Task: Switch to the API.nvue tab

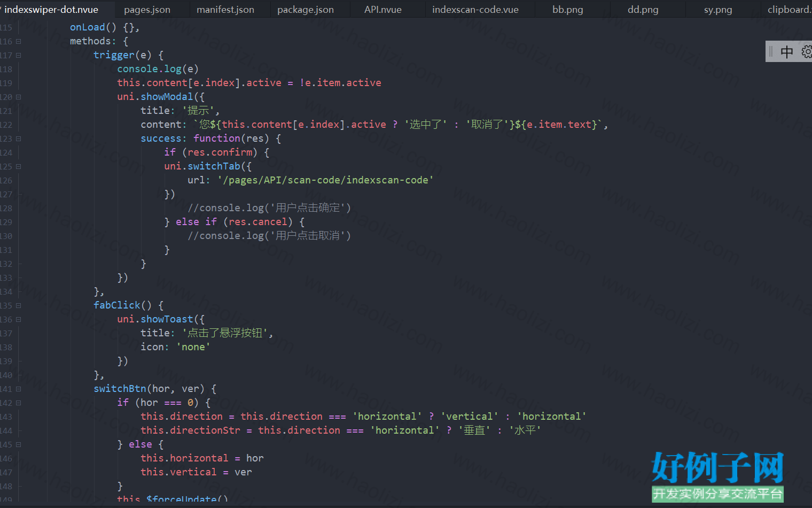Action: (382, 10)
